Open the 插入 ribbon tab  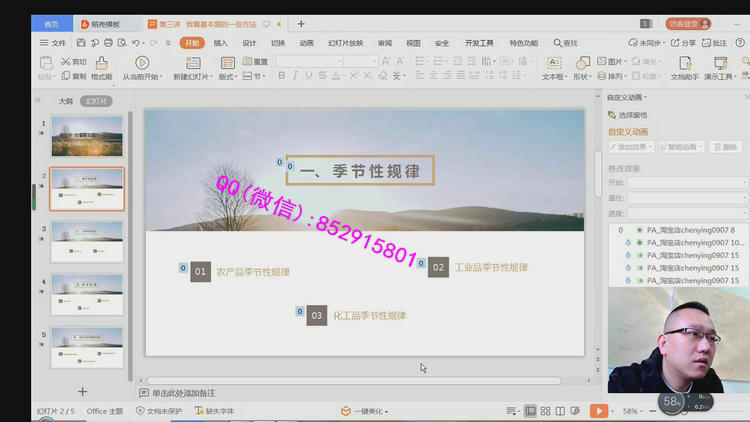click(220, 43)
